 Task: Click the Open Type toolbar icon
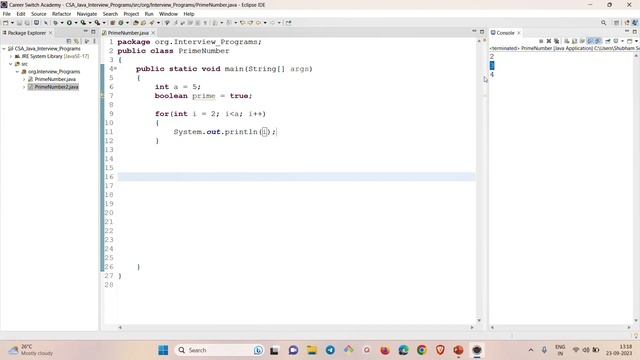coord(136,23)
